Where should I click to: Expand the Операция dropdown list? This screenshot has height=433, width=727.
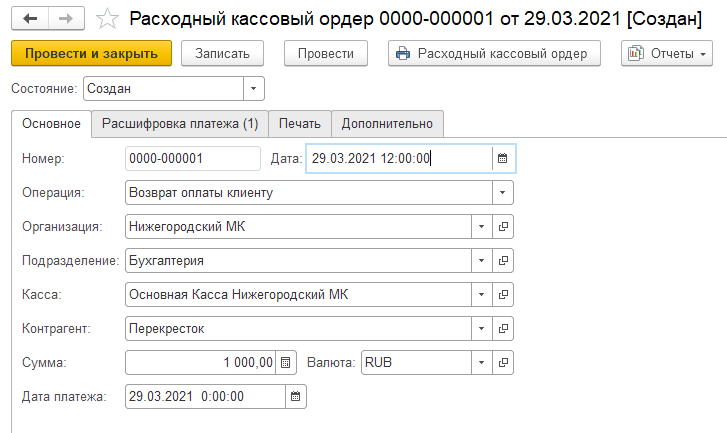coord(502,192)
